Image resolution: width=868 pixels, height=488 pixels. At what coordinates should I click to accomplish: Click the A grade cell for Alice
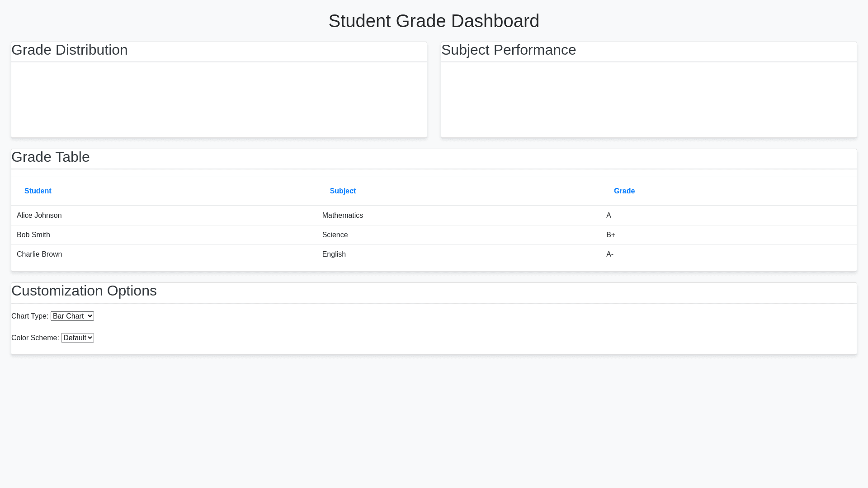(x=609, y=216)
